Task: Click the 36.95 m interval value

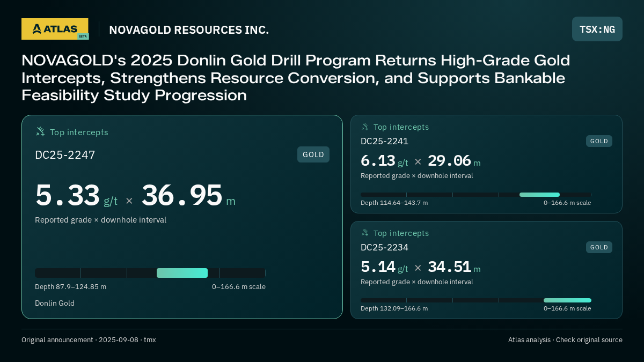Action: pyautogui.click(x=188, y=196)
